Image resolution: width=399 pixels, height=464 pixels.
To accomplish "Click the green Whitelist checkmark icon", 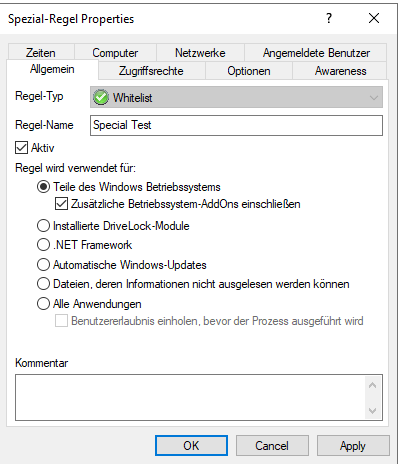I will click(x=101, y=97).
